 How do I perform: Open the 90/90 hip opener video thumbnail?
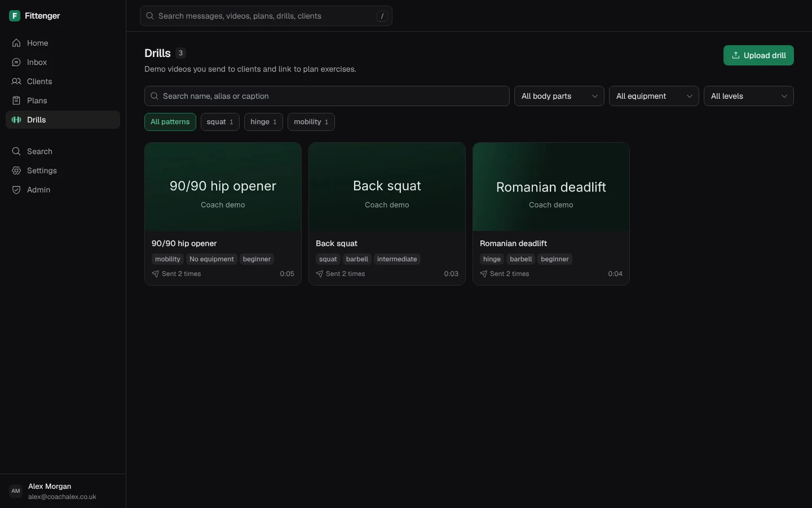tap(223, 187)
